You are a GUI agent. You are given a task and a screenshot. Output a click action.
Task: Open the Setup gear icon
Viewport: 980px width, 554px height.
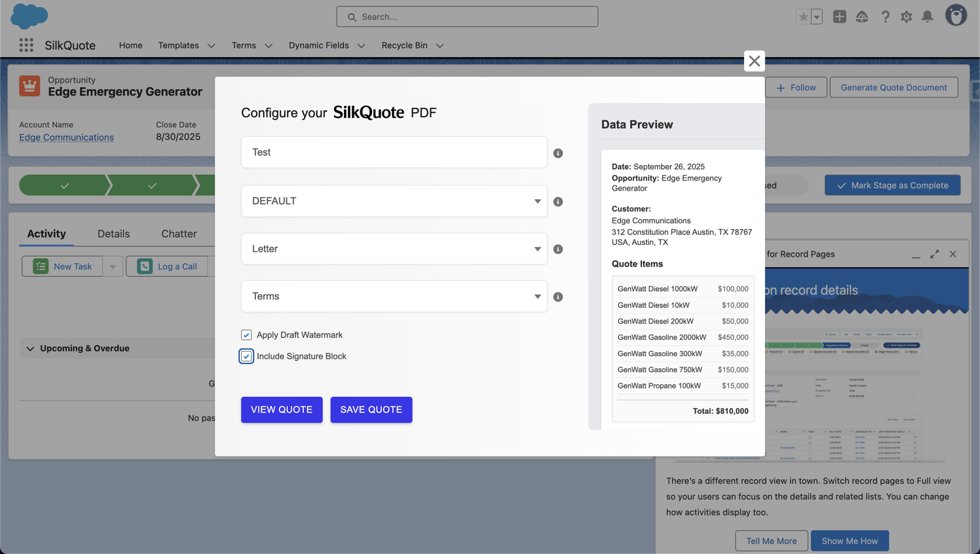[906, 16]
